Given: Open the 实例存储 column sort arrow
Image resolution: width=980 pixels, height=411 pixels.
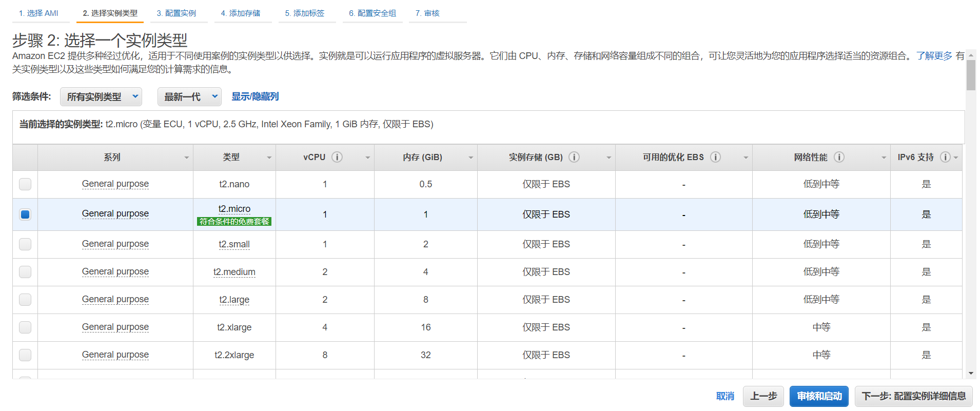Looking at the screenshot, I should [x=609, y=158].
